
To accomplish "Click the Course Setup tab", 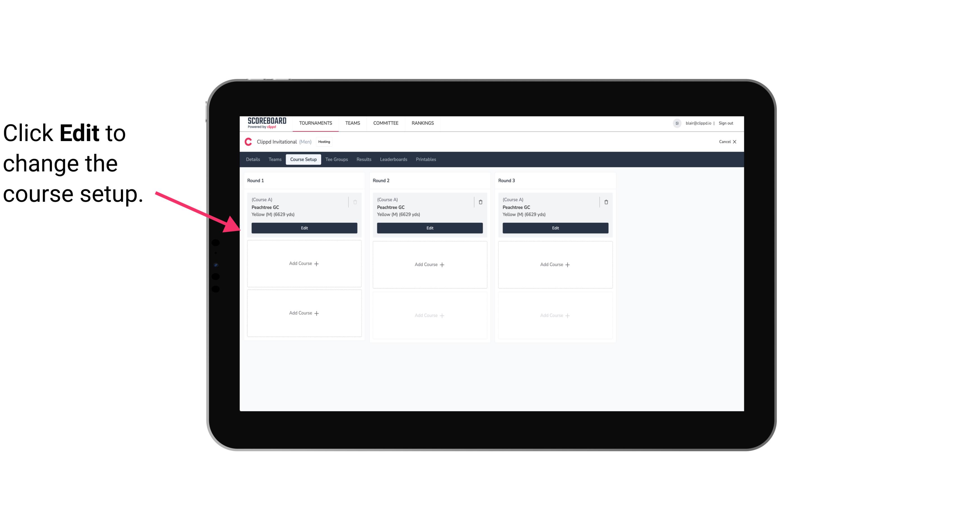I will coord(303,159).
